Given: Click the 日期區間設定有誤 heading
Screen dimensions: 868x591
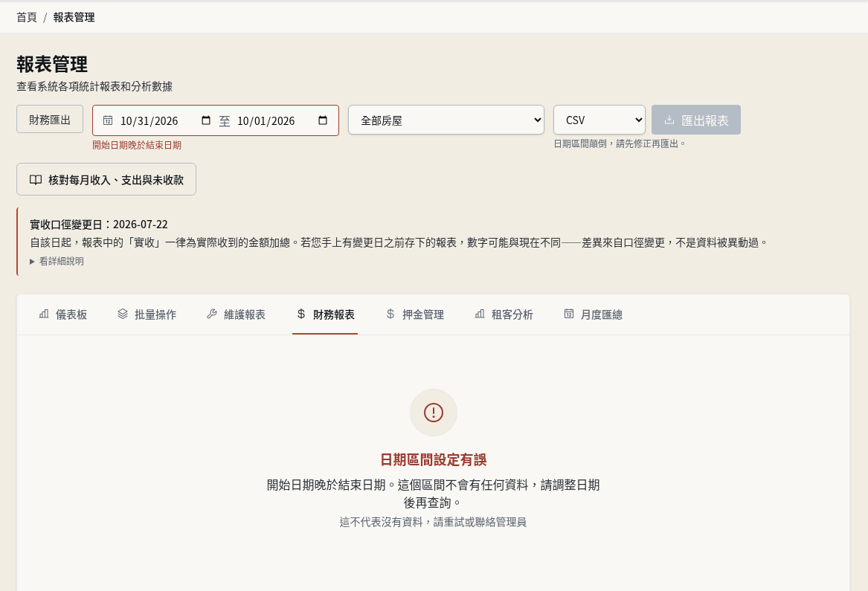Looking at the screenshot, I should tap(434, 460).
